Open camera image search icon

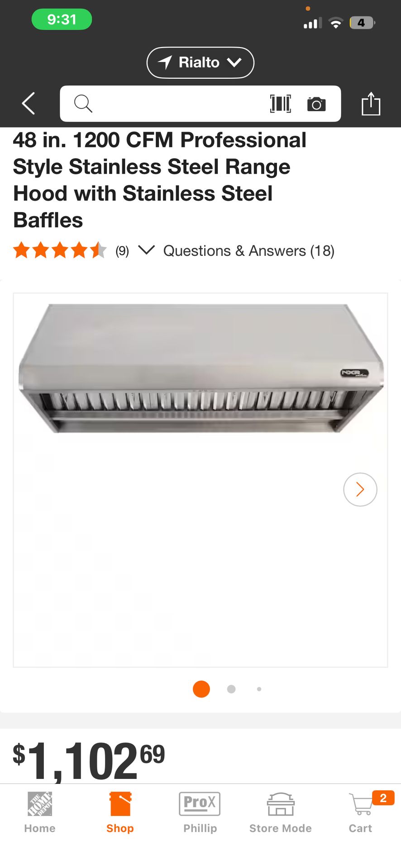click(316, 104)
